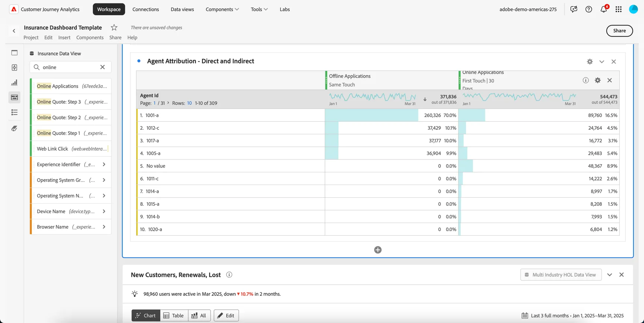The image size is (644, 323).
Task: Select the Components icon in left rail
Action: (15, 97)
